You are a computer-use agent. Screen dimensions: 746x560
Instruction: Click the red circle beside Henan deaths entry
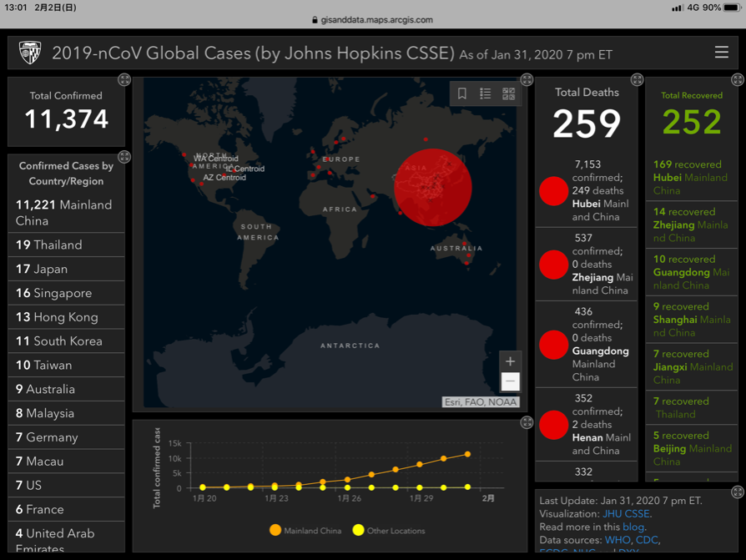554,425
